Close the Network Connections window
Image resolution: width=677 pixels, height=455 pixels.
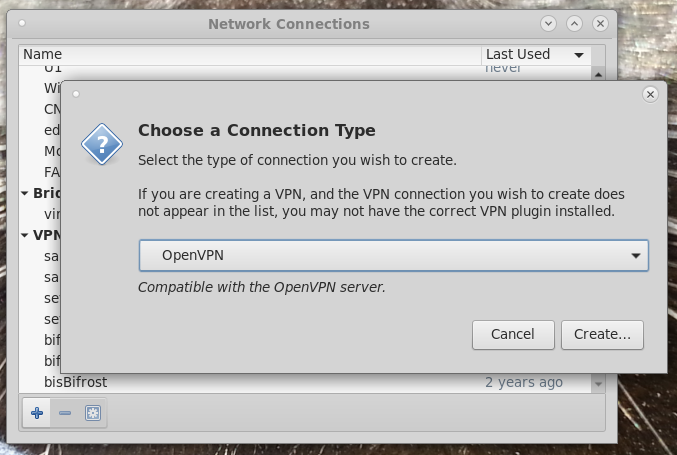[600, 23]
